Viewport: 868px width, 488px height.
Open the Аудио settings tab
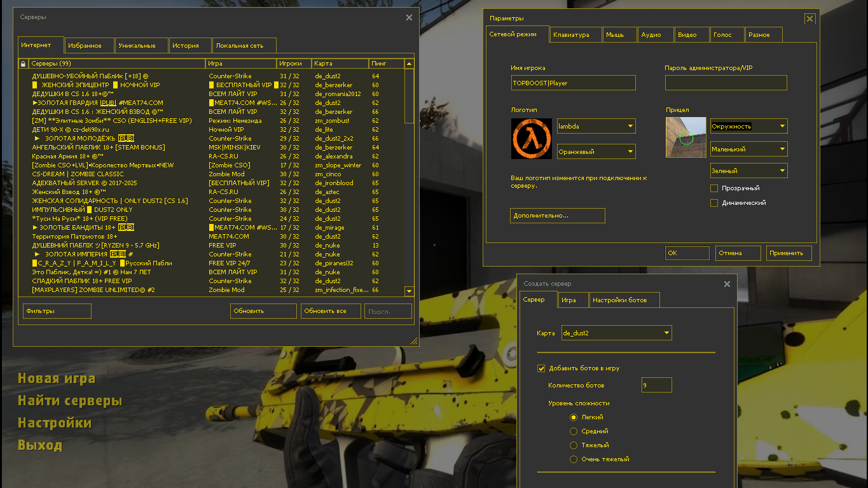(x=656, y=34)
